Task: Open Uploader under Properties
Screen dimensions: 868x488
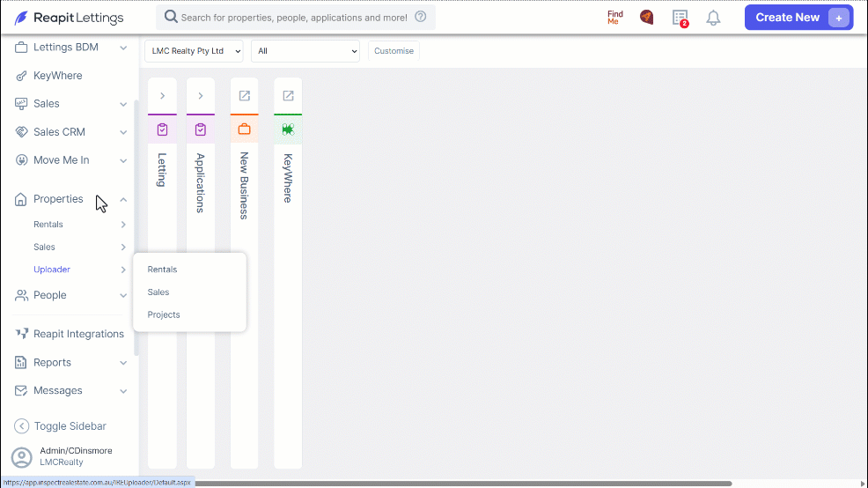Action: (x=52, y=270)
